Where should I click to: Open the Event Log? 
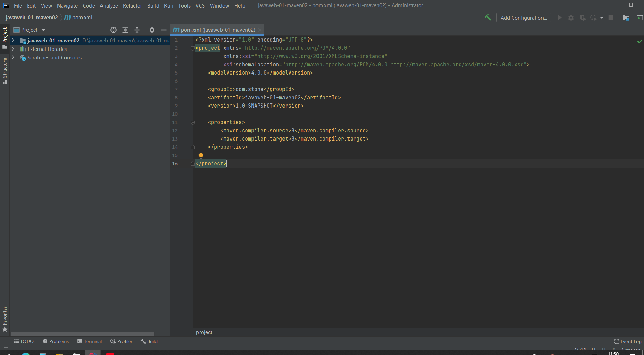click(x=627, y=341)
